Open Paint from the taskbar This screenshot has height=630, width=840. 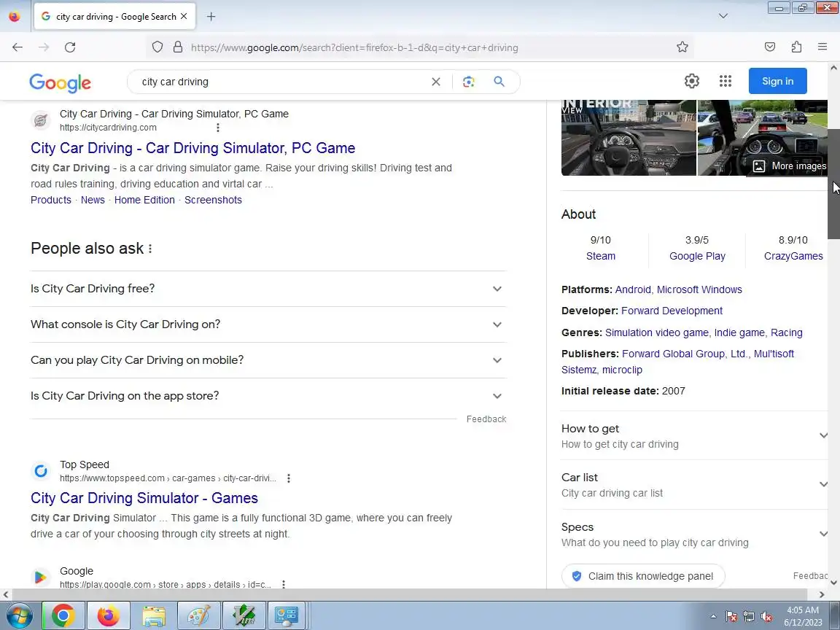199,615
